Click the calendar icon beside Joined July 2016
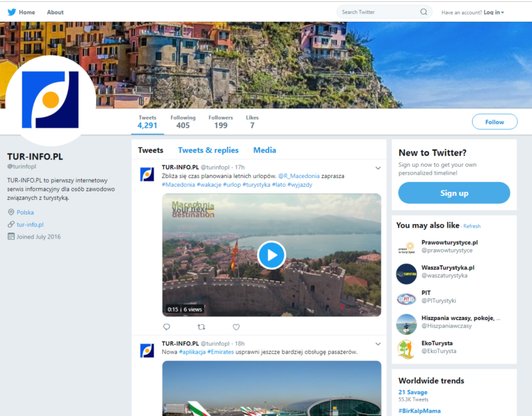532x416 pixels. point(11,237)
